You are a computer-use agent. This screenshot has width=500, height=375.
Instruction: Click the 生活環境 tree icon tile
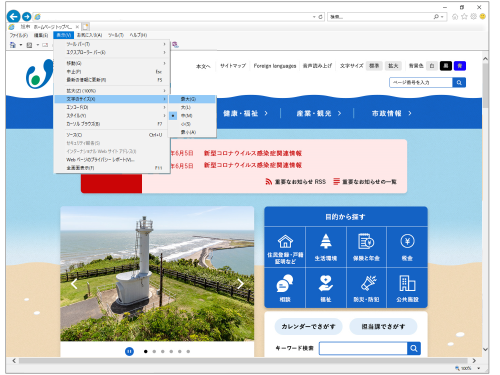326,247
